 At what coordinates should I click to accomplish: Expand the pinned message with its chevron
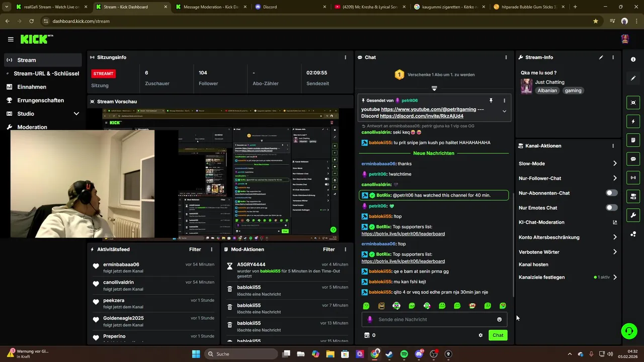504,112
